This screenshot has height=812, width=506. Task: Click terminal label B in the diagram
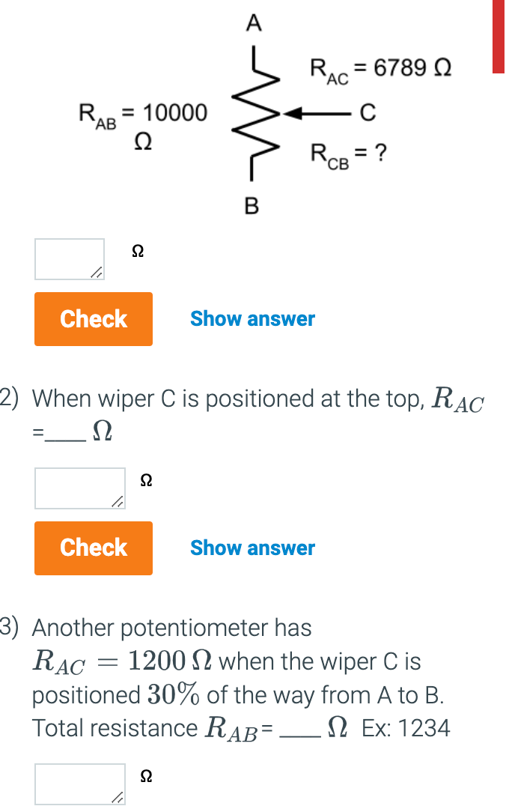pos(252,204)
